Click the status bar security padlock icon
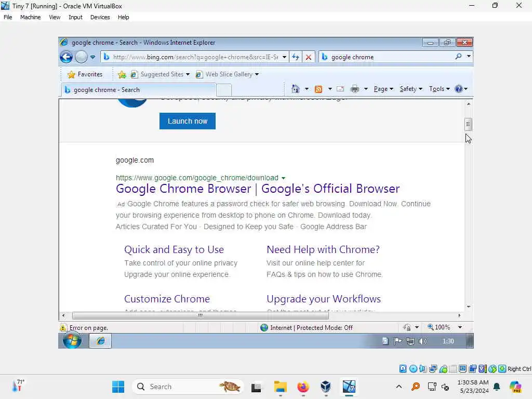532x399 pixels. [407, 327]
